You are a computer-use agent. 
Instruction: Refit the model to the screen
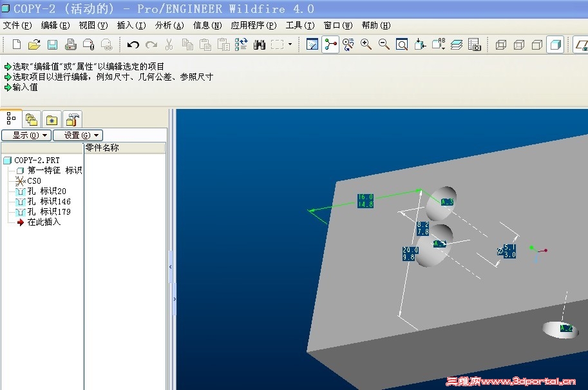click(402, 44)
